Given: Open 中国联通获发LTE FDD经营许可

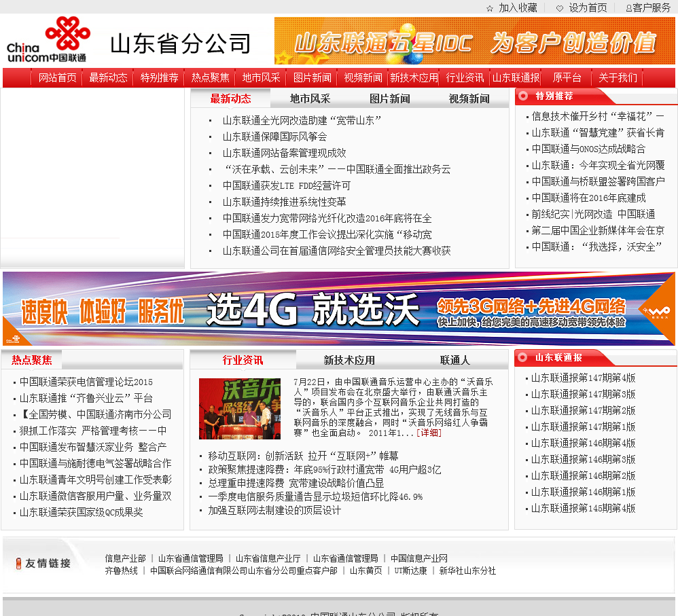Looking at the screenshot, I should pos(287,186).
